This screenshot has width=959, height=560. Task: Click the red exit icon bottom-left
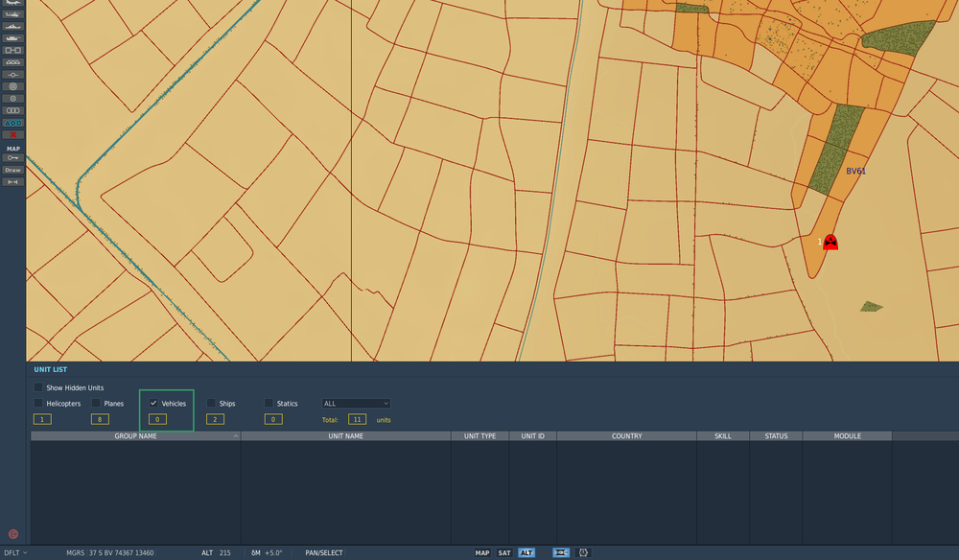pos(13,534)
